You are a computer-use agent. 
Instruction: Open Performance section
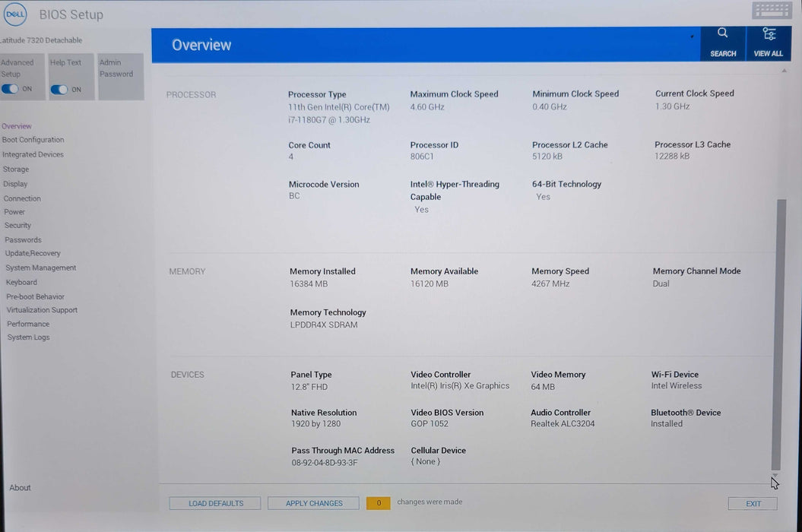click(x=28, y=324)
